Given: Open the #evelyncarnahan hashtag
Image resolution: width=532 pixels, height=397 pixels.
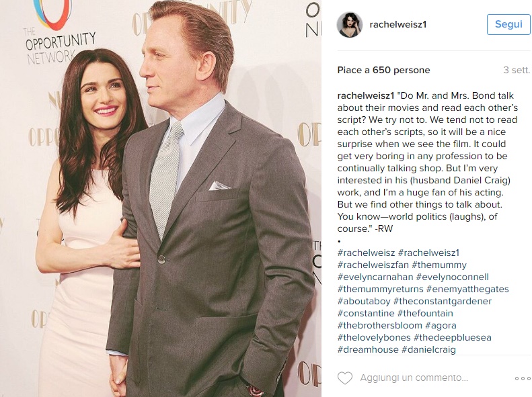Looking at the screenshot, I should 375,277.
